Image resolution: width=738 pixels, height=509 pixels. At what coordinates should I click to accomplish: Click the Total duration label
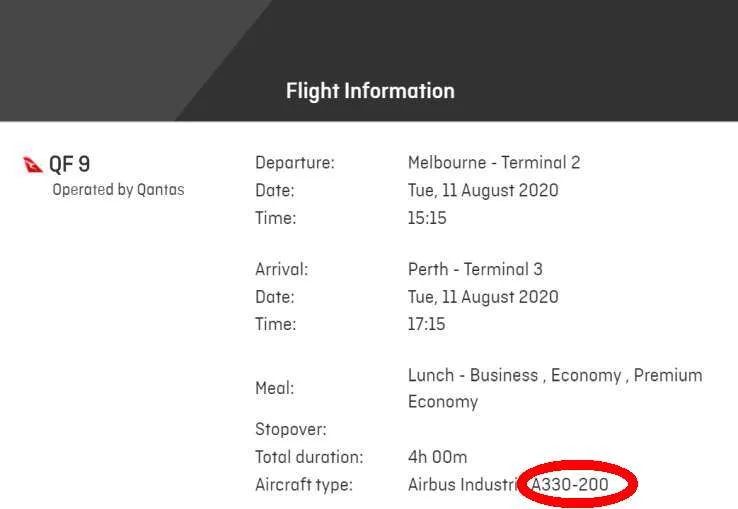pos(309,457)
